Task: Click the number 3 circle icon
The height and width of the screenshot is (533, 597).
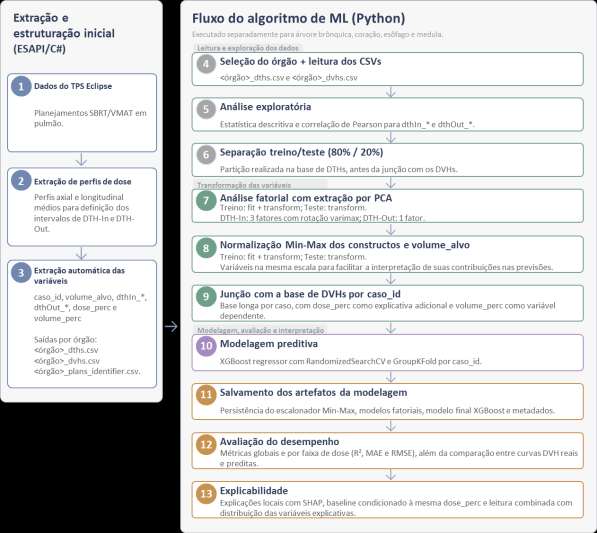Action: click(x=21, y=273)
